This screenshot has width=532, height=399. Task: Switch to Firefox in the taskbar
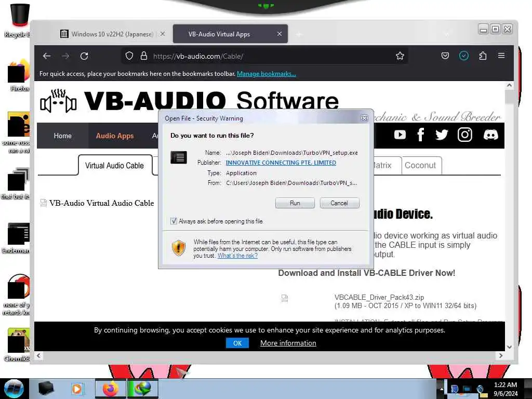(110, 389)
